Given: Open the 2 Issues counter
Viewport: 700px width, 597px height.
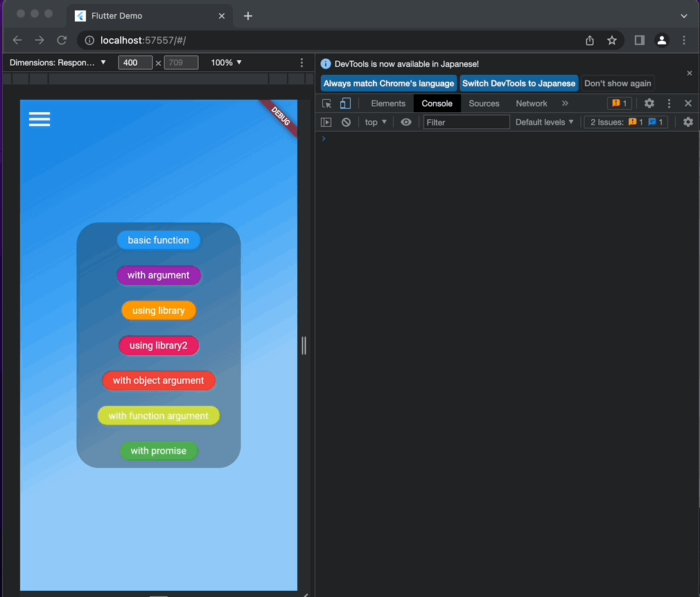Looking at the screenshot, I should click(626, 123).
